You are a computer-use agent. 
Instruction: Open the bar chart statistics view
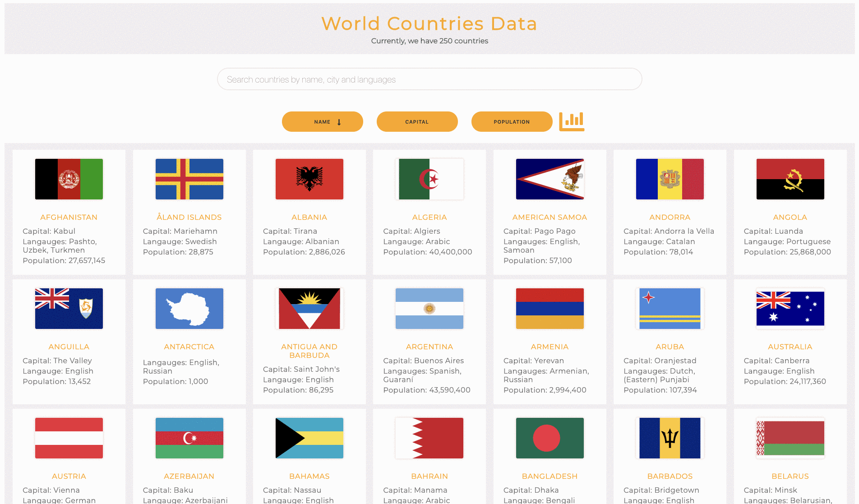(572, 121)
